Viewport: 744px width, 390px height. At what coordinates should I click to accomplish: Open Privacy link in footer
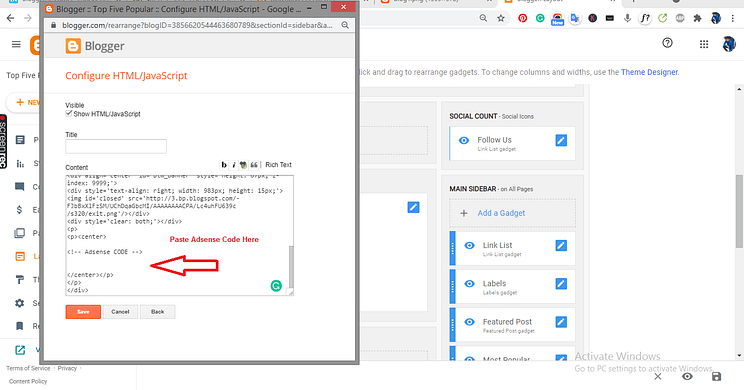[x=67, y=368]
